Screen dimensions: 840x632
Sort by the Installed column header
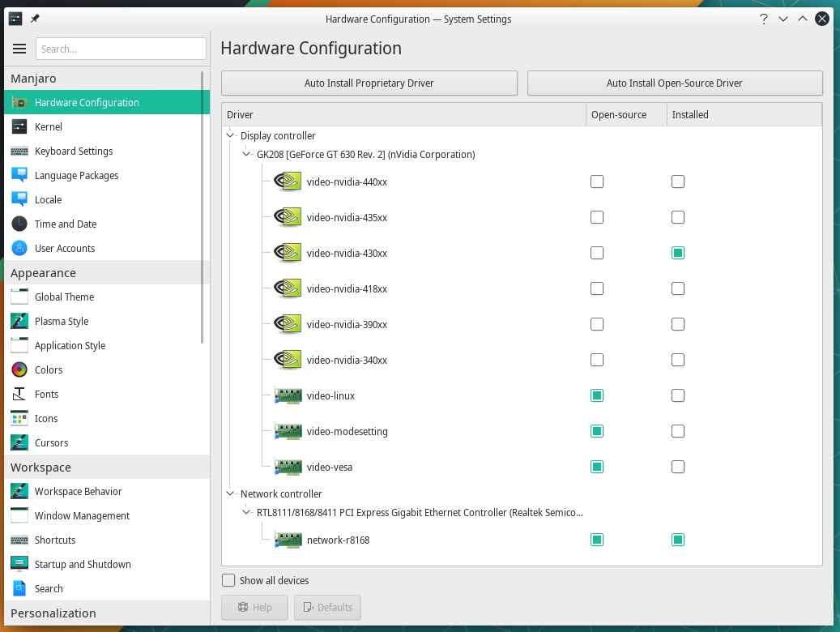click(x=744, y=115)
